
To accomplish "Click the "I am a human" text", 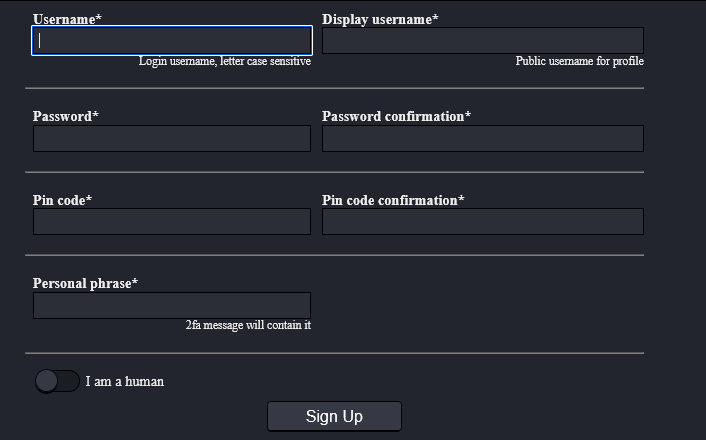I will coord(125,381).
